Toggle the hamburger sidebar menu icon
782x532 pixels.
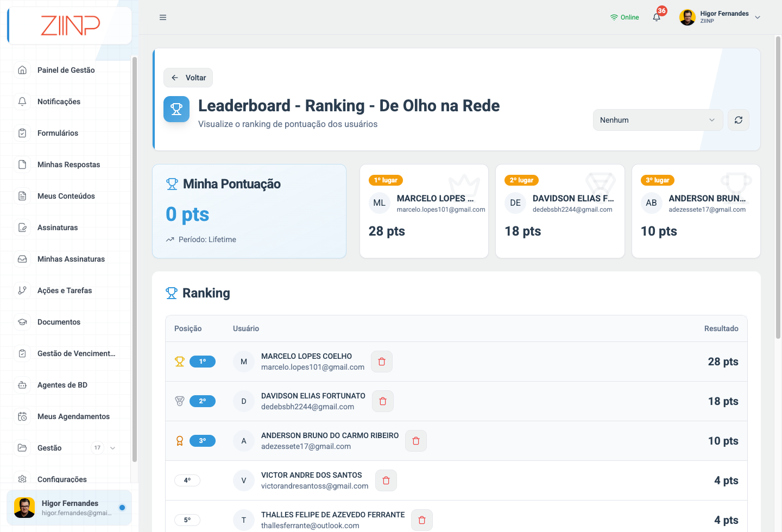163,17
